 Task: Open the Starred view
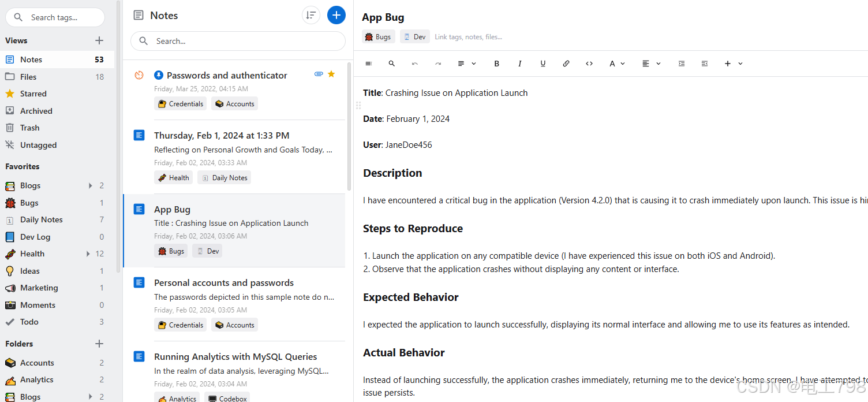(58, 94)
